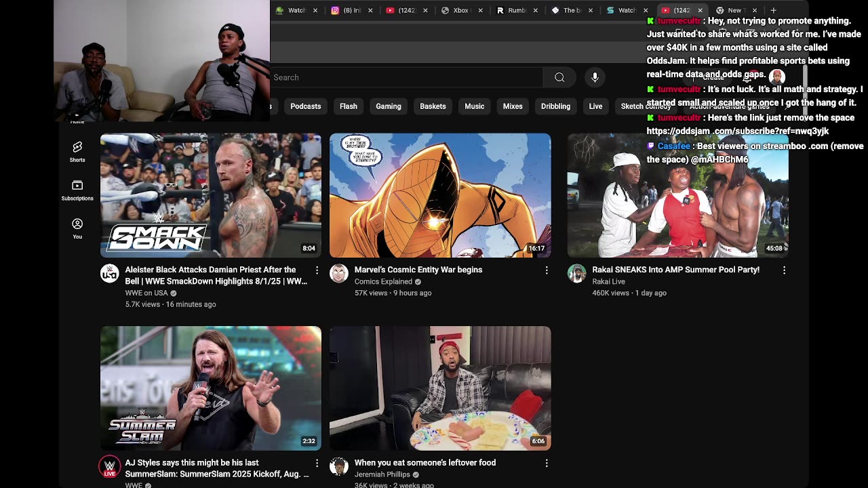The width and height of the screenshot is (868, 488).
Task: Open WWE on USA channel avatar
Action: point(110,273)
